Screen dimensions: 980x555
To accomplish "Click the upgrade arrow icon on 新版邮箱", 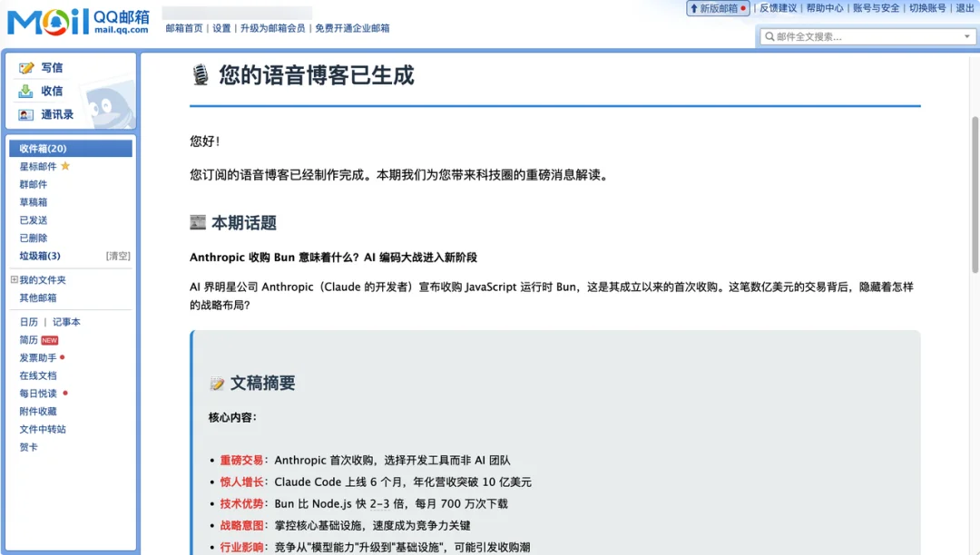I will click(695, 8).
